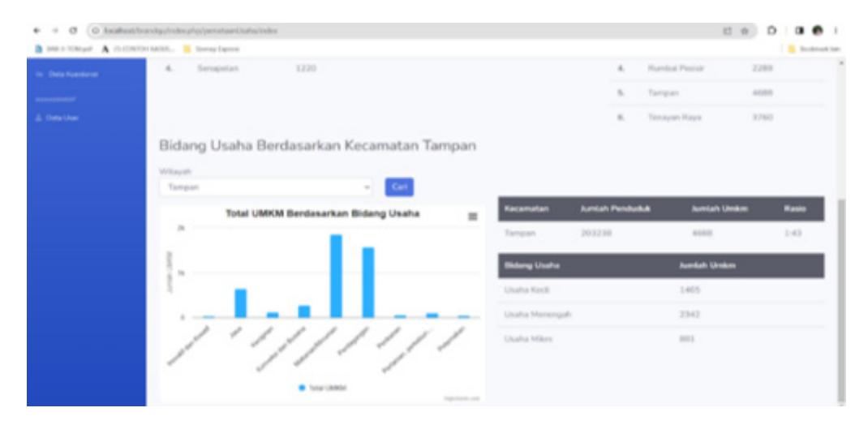Click the Jumlah Umkm header beside Jumlah Penduduk
Screen dimensions: 868x425
pyautogui.click(x=720, y=208)
